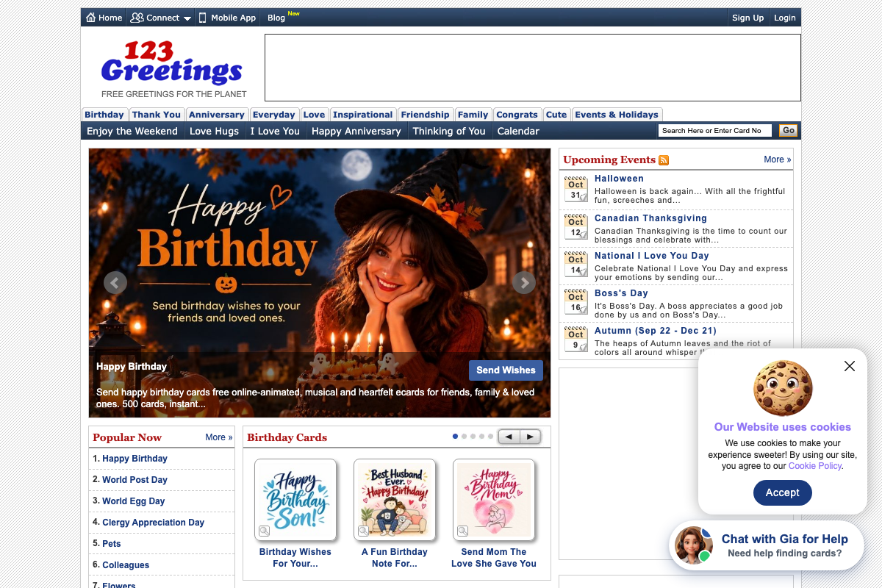Click the Sign Up link
Image resolution: width=882 pixels, height=588 pixels.
(x=747, y=18)
